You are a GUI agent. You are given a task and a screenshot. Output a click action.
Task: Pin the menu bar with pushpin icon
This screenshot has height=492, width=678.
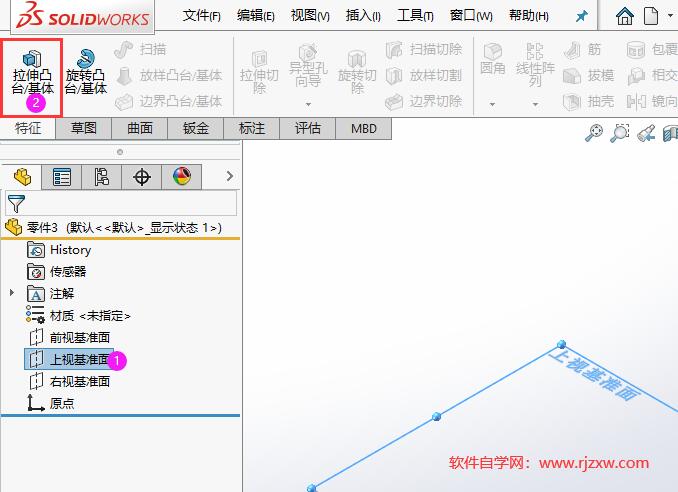(582, 16)
